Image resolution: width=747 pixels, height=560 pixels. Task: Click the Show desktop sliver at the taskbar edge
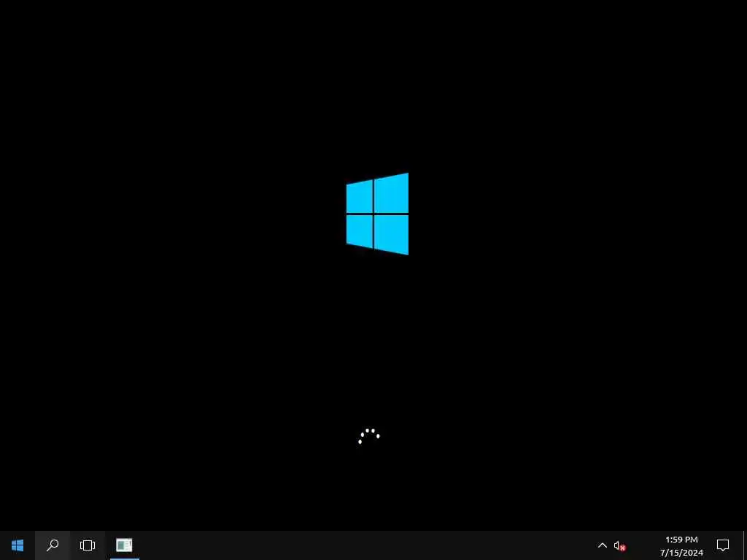coord(745,545)
